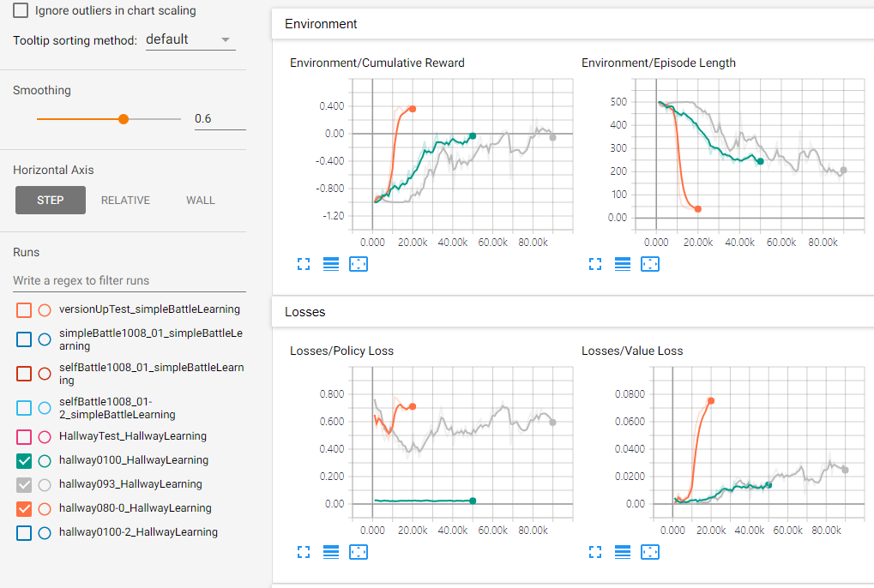The width and height of the screenshot is (874, 588).
Task: Enable Ignore outliers in chart scaling checkbox
Action: 21,10
